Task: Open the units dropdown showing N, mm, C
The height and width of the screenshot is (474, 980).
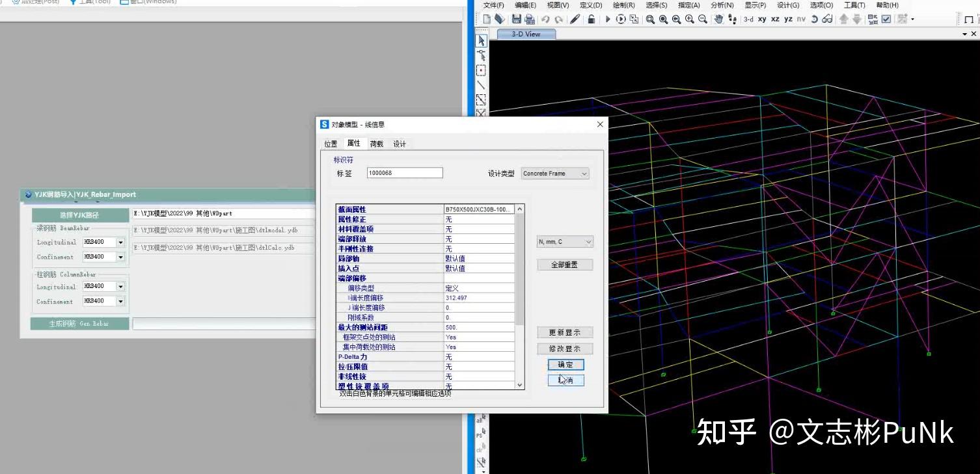Action: (564, 241)
